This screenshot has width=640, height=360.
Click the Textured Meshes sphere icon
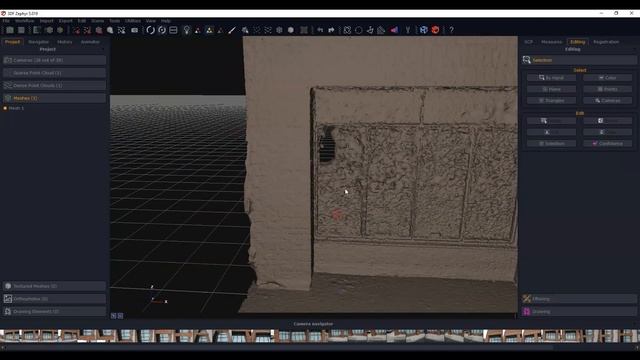(x=8, y=286)
